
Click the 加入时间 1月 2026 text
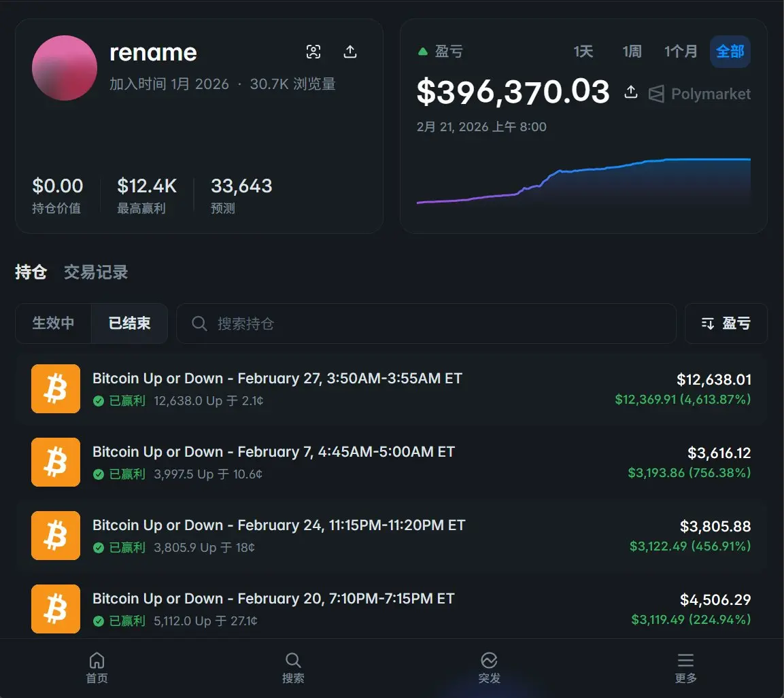click(x=169, y=84)
